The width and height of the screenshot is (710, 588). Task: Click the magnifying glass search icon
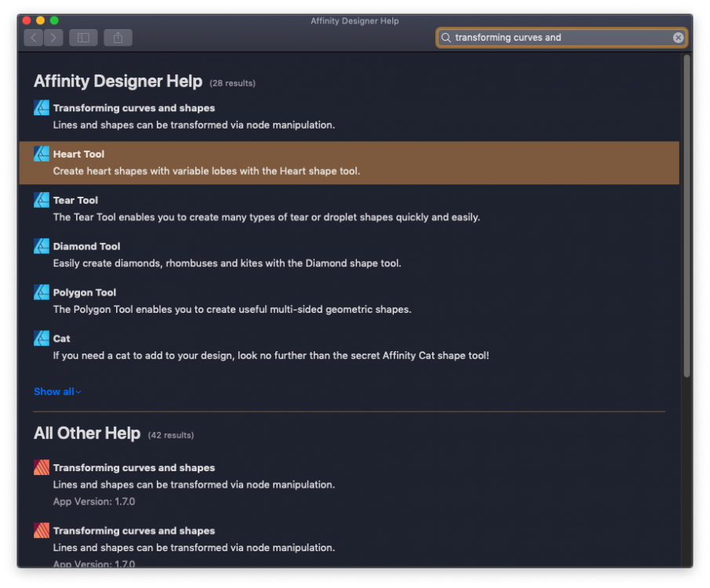coord(446,38)
